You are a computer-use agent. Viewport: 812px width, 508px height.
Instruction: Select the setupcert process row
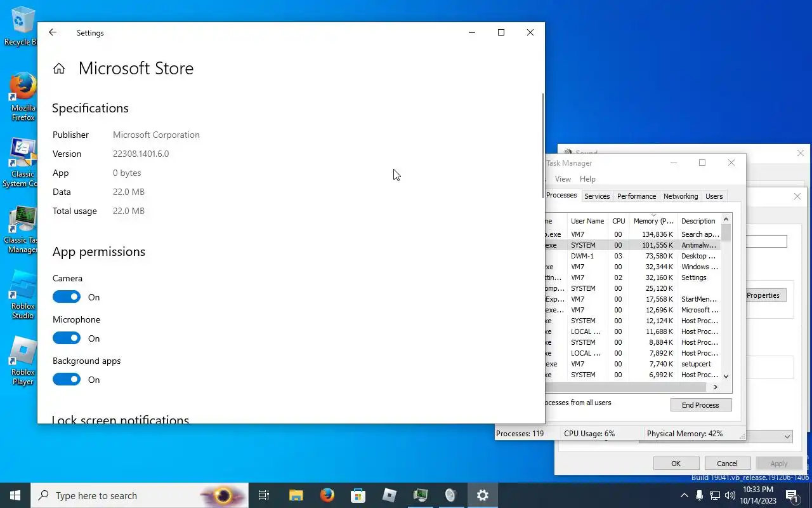633,364
